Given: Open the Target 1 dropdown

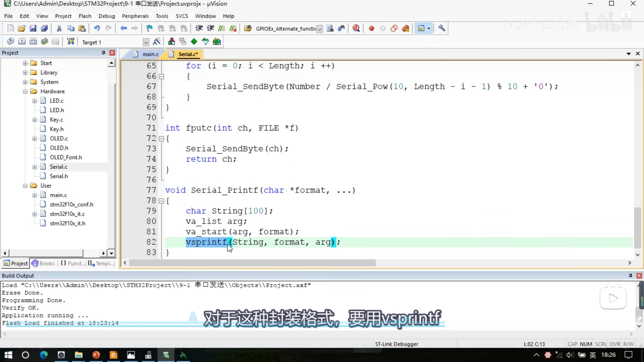Looking at the screenshot, I should [x=146, y=42].
